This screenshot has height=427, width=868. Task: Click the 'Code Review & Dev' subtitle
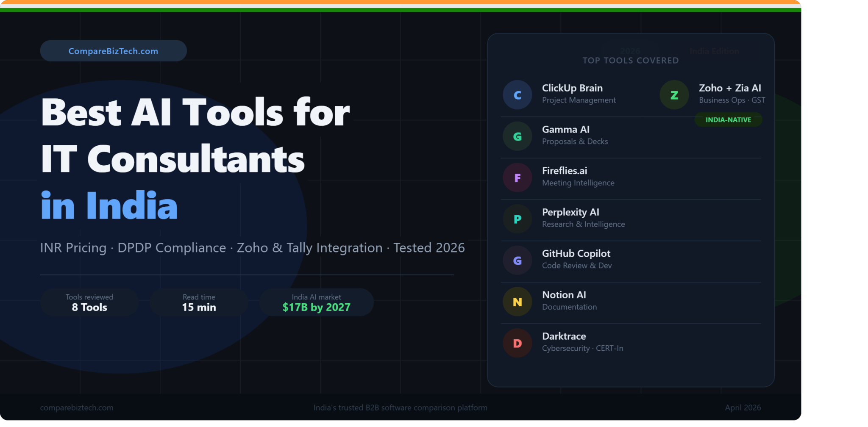coord(577,266)
